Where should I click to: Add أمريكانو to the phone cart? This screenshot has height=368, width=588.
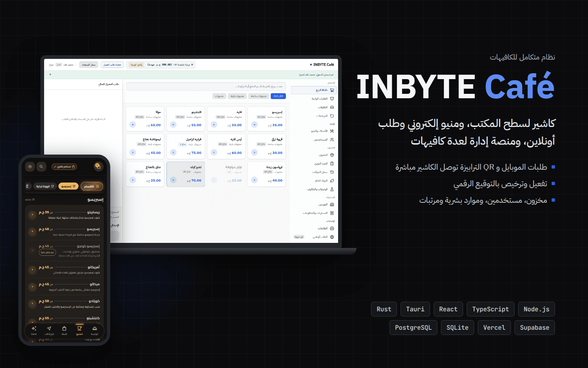[x=32, y=270]
